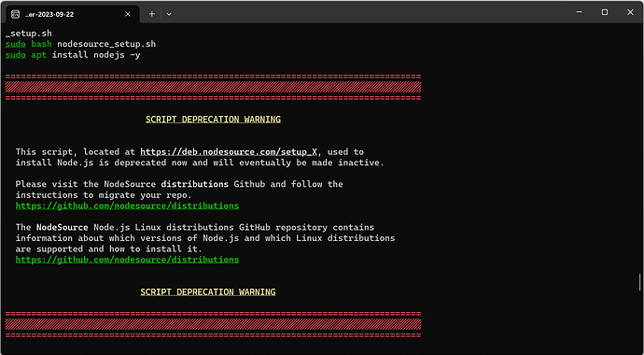Close the er-2023-09-22 tab
Image resolution: width=644 pixels, height=355 pixels.
coord(128,14)
